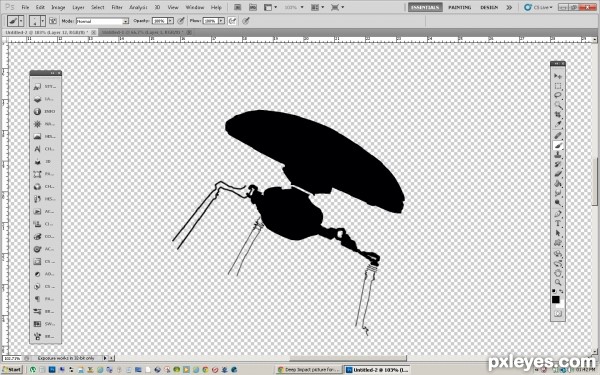600x375 pixels.
Task: Select the Dodge tool
Action: coord(558,203)
